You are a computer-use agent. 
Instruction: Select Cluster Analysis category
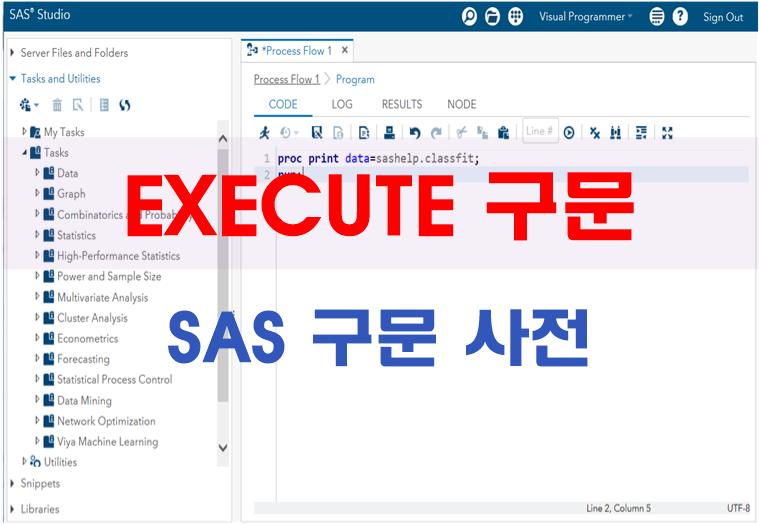92,318
